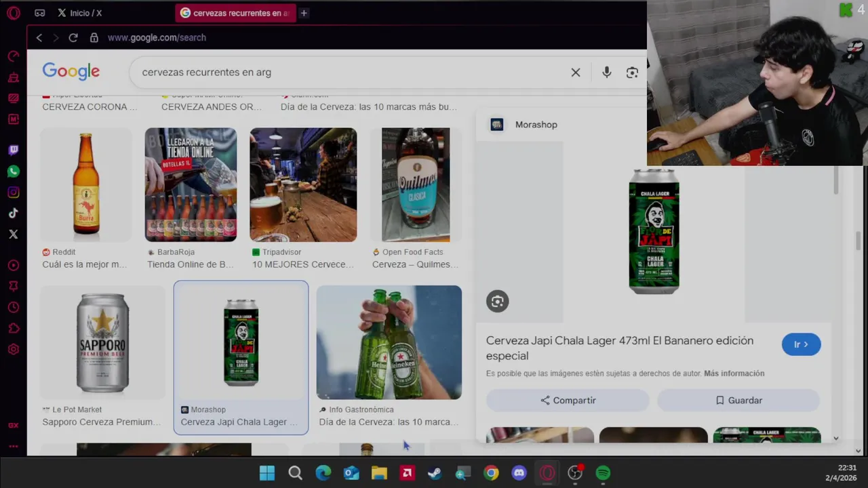The width and height of the screenshot is (868, 488).
Task: Open the Player icon in sidebar
Action: [13, 265]
